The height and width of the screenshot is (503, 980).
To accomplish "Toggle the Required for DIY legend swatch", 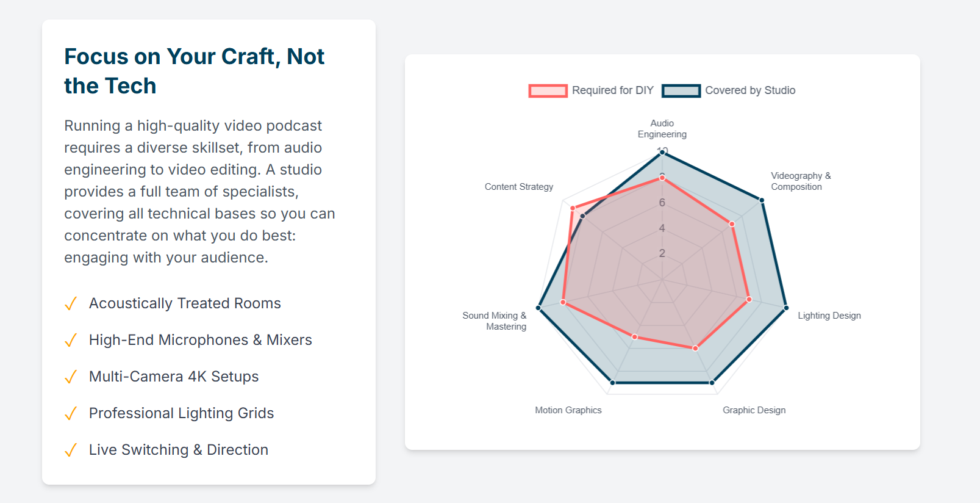I will [548, 90].
